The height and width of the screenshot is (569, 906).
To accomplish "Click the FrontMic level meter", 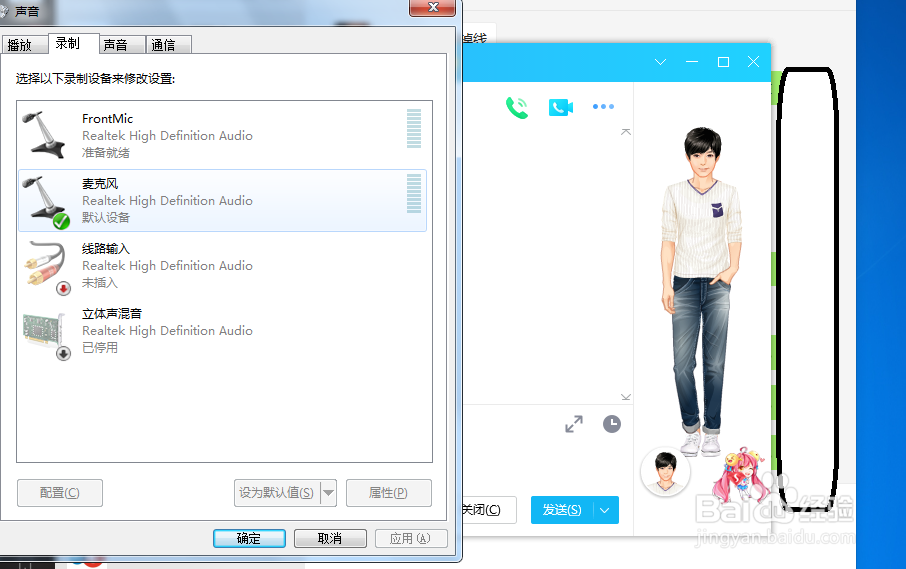I will click(414, 128).
